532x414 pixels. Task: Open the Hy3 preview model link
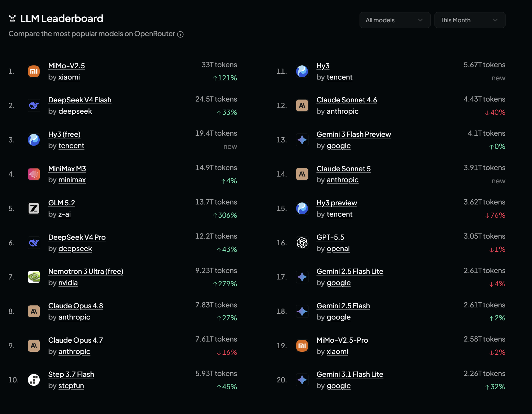click(337, 203)
